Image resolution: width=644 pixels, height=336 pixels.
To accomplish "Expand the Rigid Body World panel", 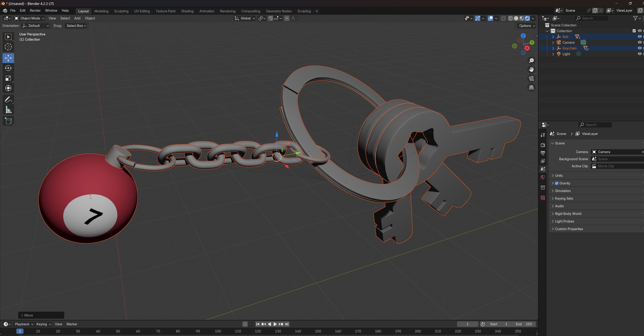I will click(x=568, y=214).
